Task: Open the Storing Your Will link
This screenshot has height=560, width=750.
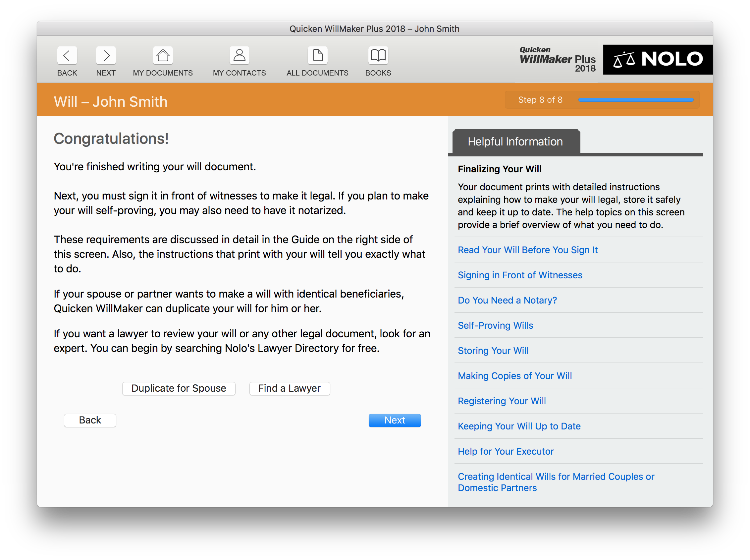Action: (493, 351)
